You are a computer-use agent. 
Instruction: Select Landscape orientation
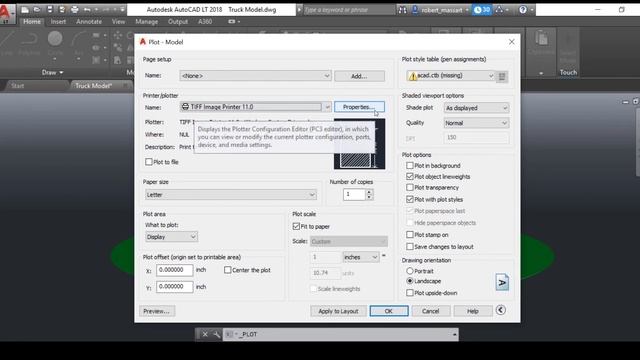tap(410, 281)
